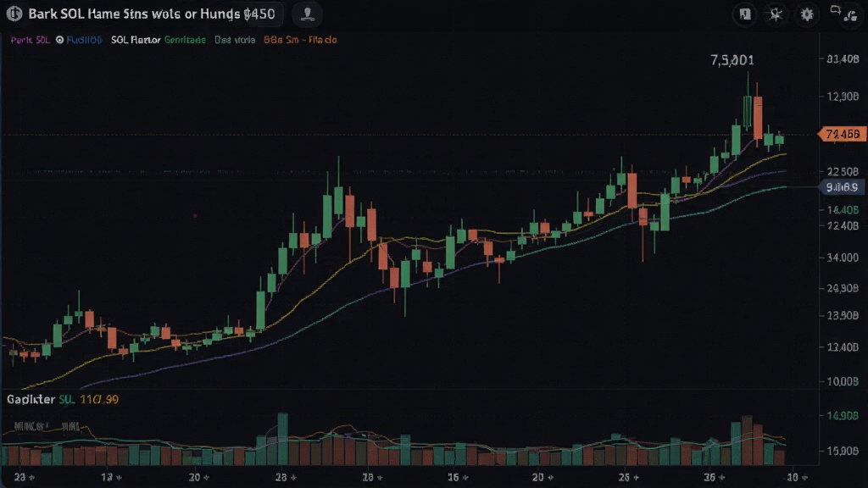
Task: Select the green "Genritade" legend label
Action: pos(185,40)
